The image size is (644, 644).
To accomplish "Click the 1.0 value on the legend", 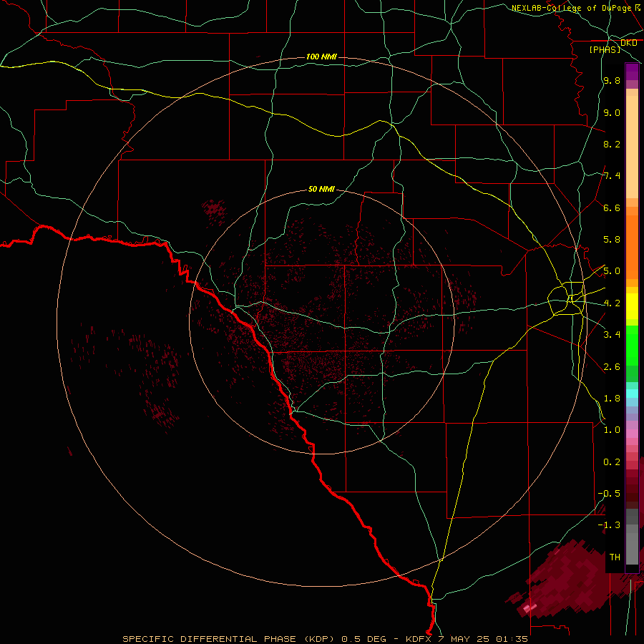I will point(612,430).
